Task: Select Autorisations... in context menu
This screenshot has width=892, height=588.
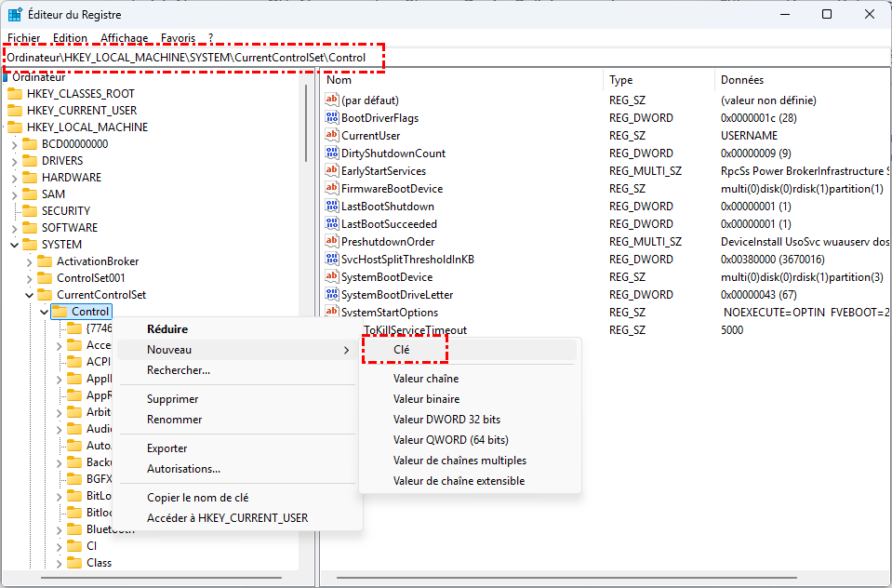Action: (183, 469)
